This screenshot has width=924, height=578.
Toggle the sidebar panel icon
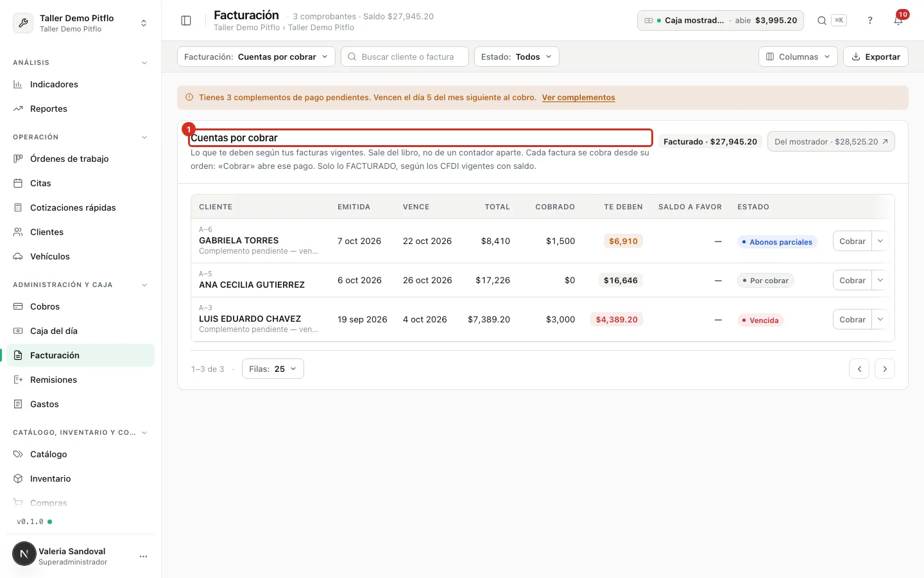(186, 21)
